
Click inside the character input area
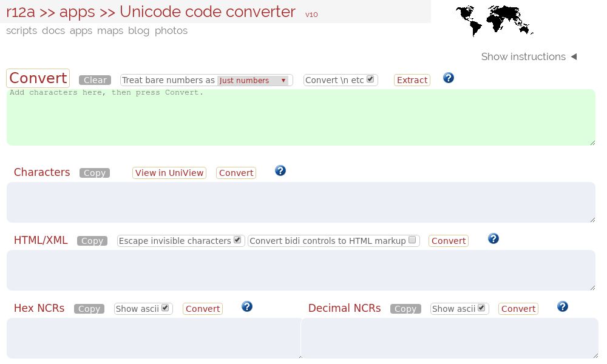point(300,116)
